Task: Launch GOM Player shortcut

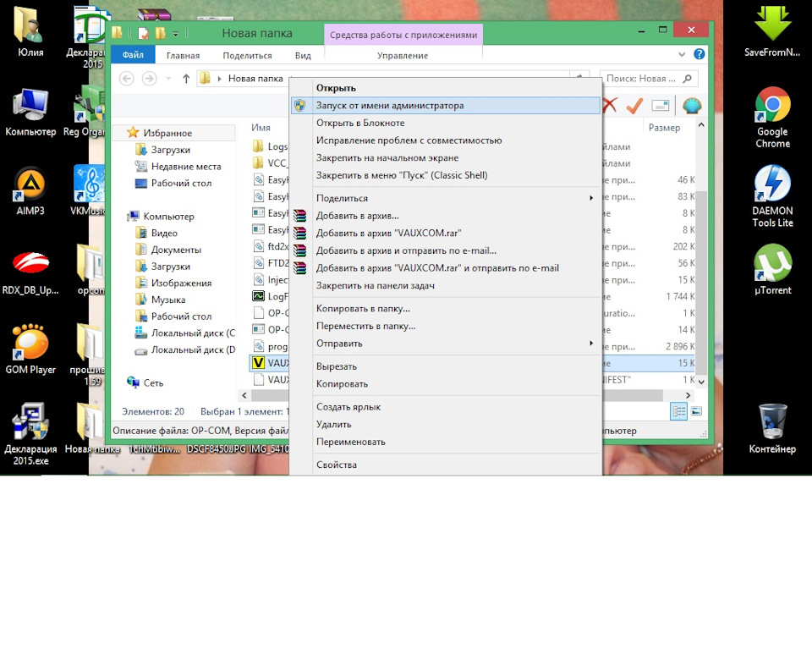Action: click(x=30, y=348)
